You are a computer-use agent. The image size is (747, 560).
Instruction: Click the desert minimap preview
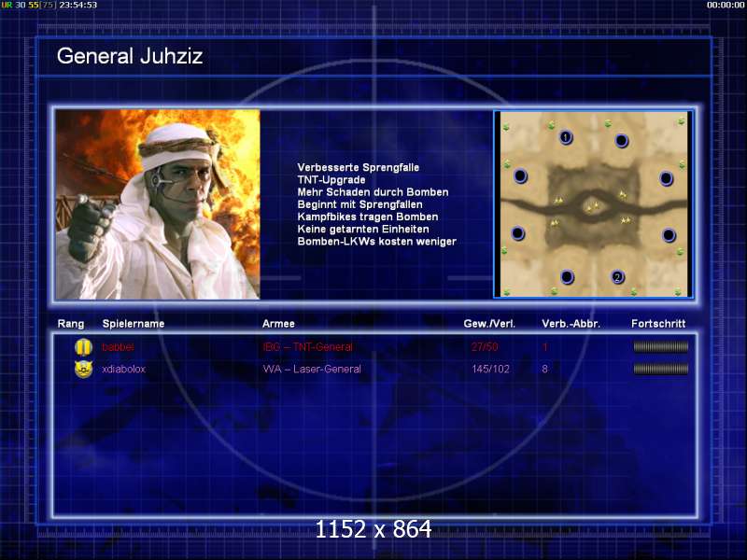593,204
